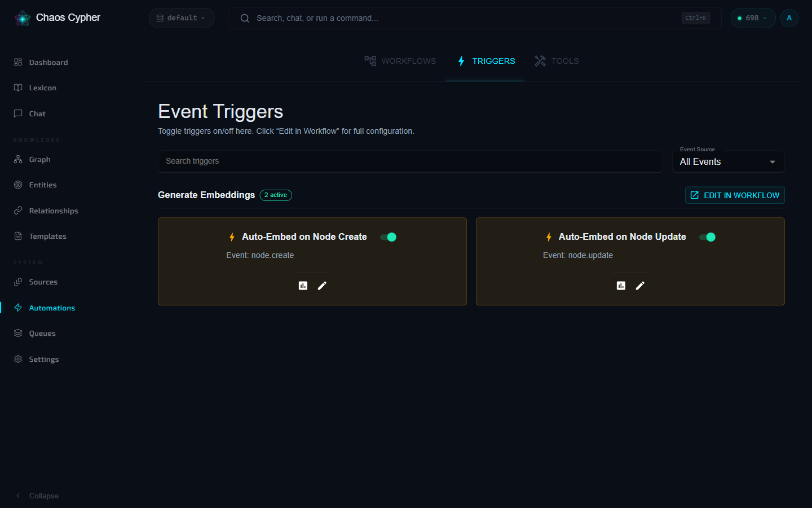The image size is (812, 508).
Task: Switch to the Workflows tab
Action: pos(400,61)
